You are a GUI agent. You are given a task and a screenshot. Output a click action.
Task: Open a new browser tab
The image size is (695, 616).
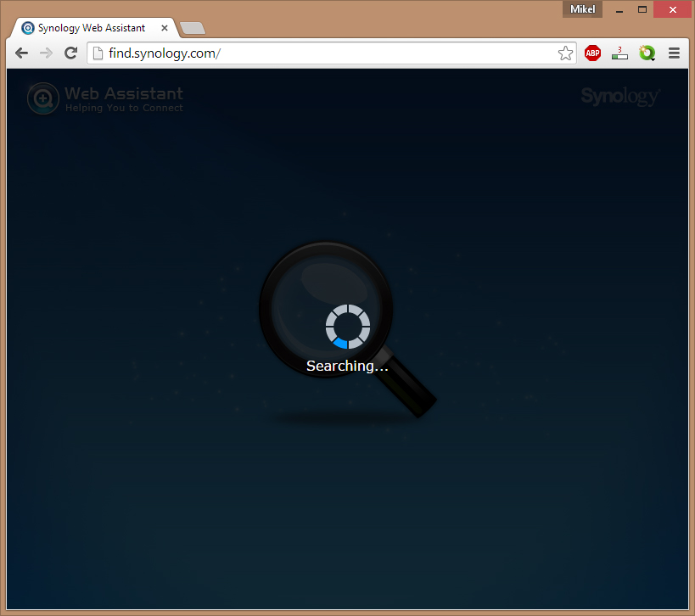193,28
